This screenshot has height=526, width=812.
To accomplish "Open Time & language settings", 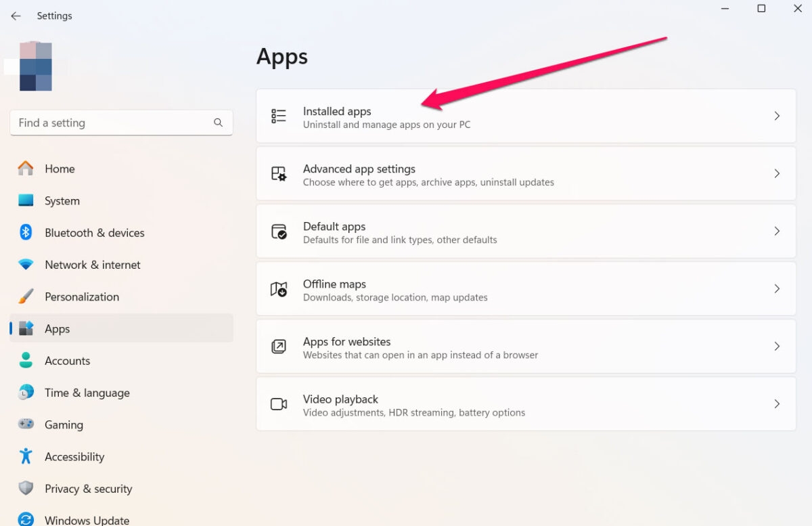I will [x=87, y=393].
